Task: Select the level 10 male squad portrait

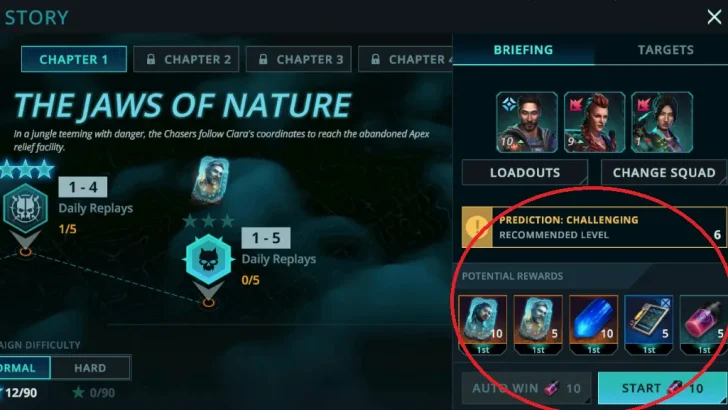Action: [527, 122]
